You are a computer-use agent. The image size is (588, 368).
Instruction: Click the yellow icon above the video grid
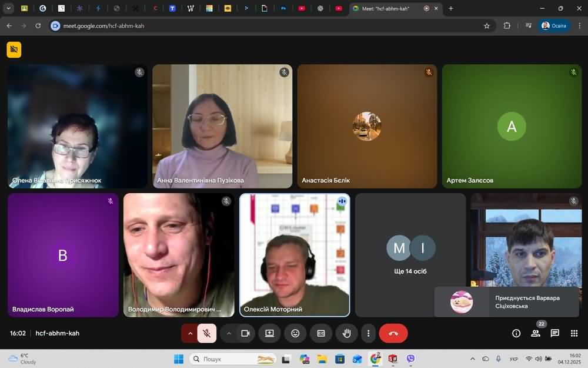tap(14, 49)
